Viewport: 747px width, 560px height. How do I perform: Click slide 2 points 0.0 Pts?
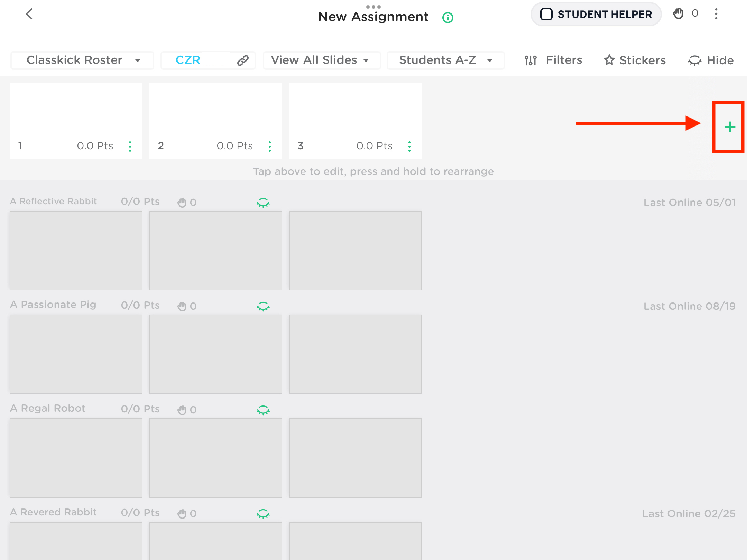pos(235,146)
